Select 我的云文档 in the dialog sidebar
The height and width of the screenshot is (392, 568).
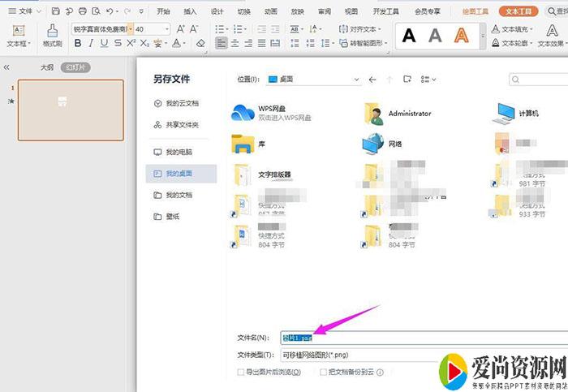click(x=181, y=104)
